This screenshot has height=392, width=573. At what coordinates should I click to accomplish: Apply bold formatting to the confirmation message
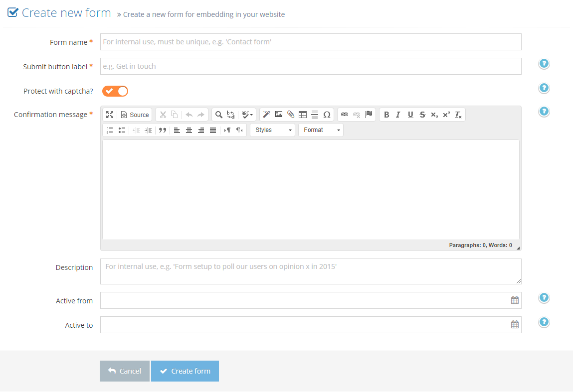point(386,115)
